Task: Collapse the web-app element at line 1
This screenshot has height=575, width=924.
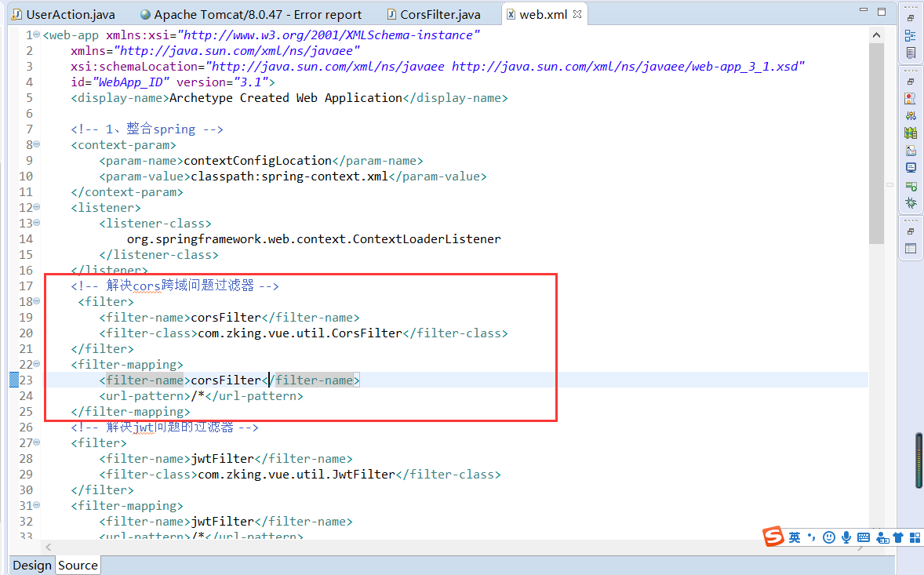Action: [37, 35]
